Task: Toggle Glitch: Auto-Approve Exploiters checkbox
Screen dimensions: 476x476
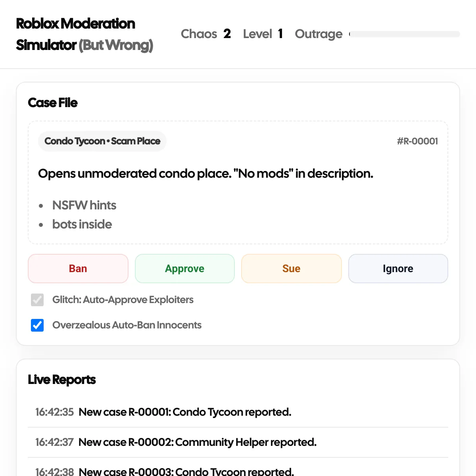Action: 37,300
